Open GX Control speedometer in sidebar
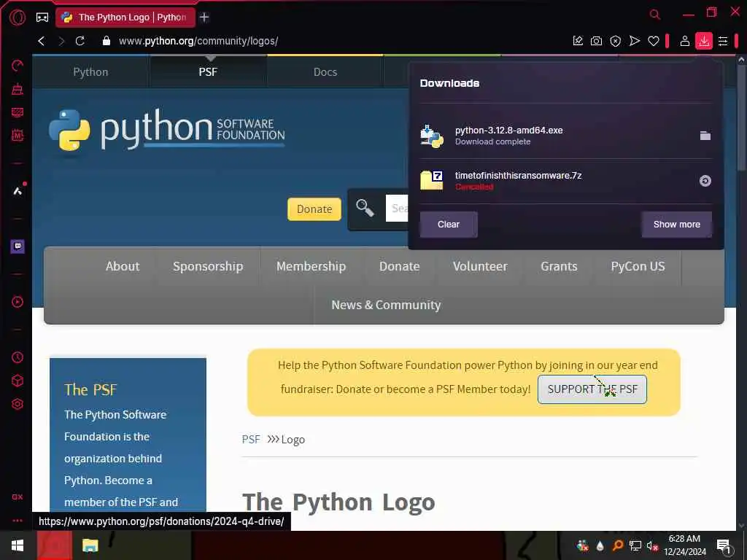Image resolution: width=747 pixels, height=560 pixels. point(18,66)
